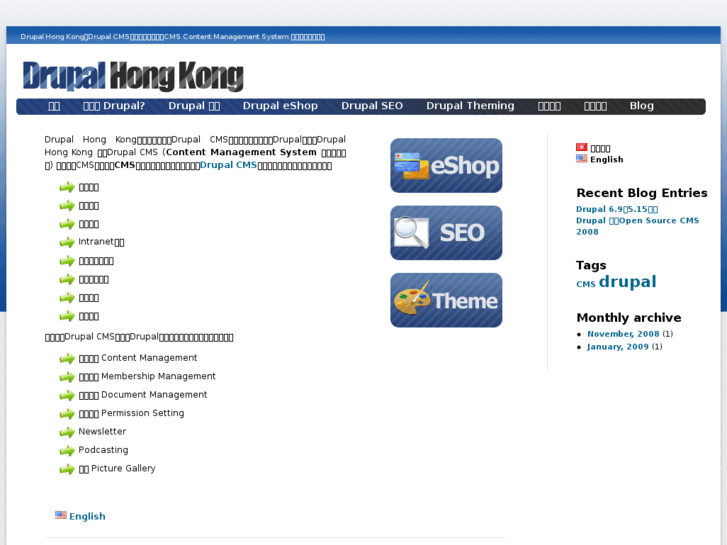The width and height of the screenshot is (727, 545).
Task: Click green arrow beside Picture Gallery
Action: (x=67, y=469)
